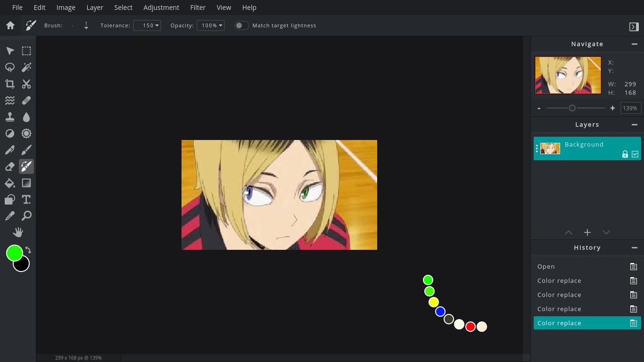This screenshot has width=644, height=362.
Task: Swap foreground and background colors
Action: coord(28,250)
